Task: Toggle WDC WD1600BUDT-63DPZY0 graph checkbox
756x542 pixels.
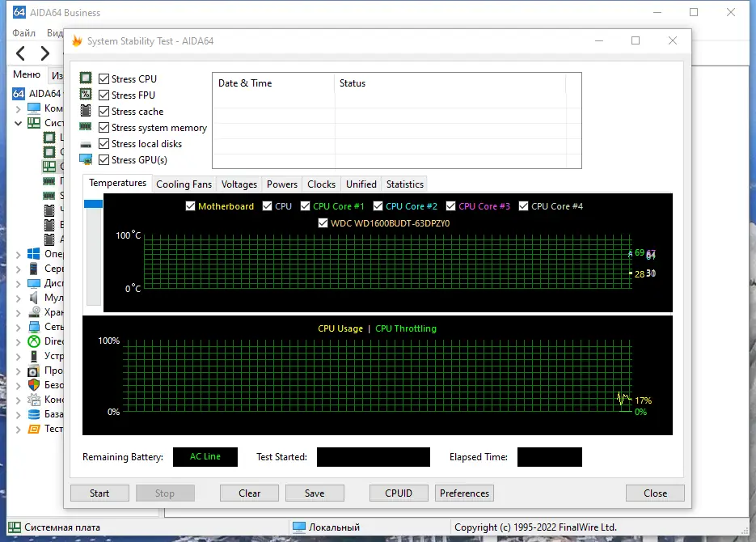Action: tap(323, 222)
